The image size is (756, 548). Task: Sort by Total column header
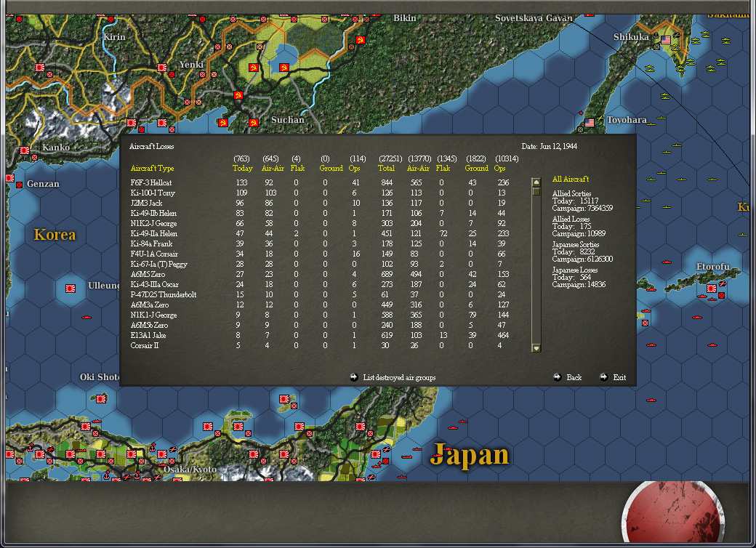386,168
